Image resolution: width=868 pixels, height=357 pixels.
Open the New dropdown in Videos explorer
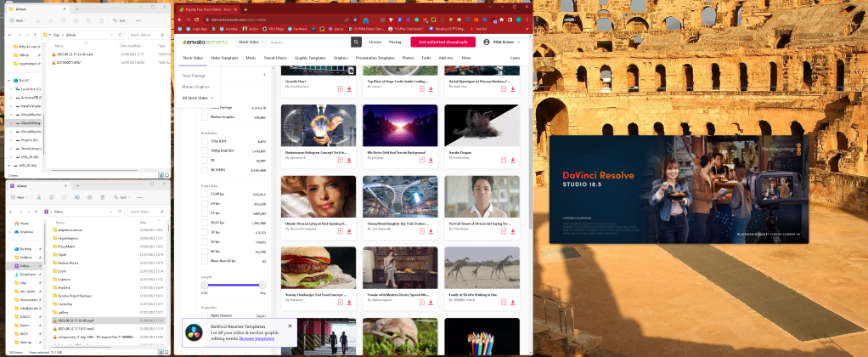(19, 197)
